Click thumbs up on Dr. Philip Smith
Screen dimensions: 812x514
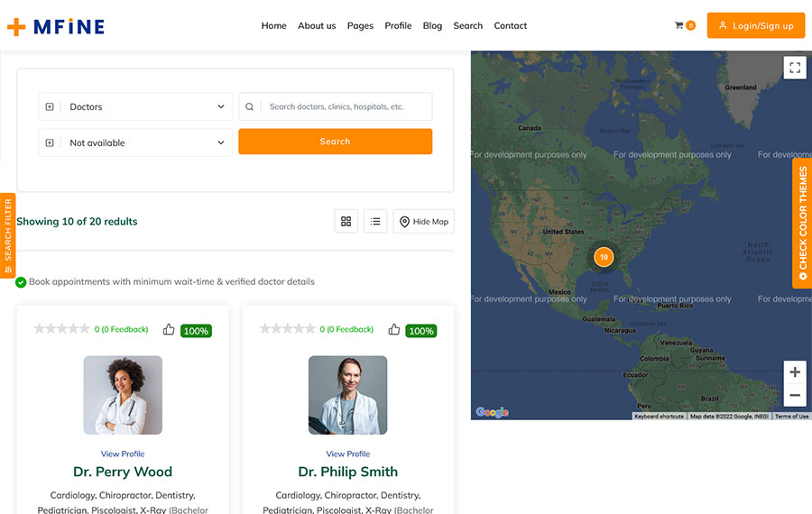pyautogui.click(x=394, y=330)
